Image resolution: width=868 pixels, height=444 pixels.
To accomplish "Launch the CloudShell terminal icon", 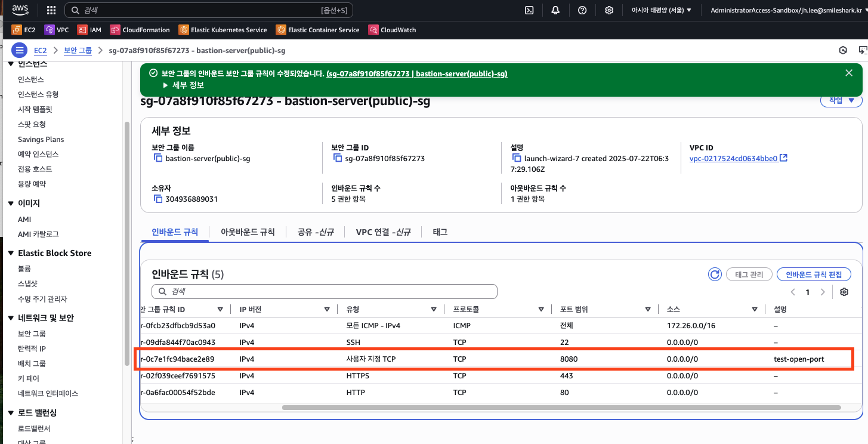I will 529,10.
